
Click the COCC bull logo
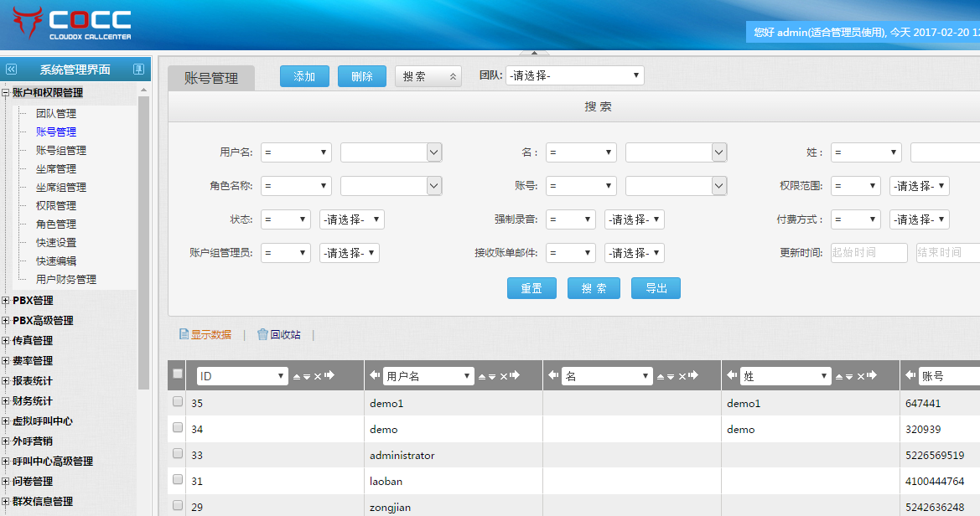[28, 23]
